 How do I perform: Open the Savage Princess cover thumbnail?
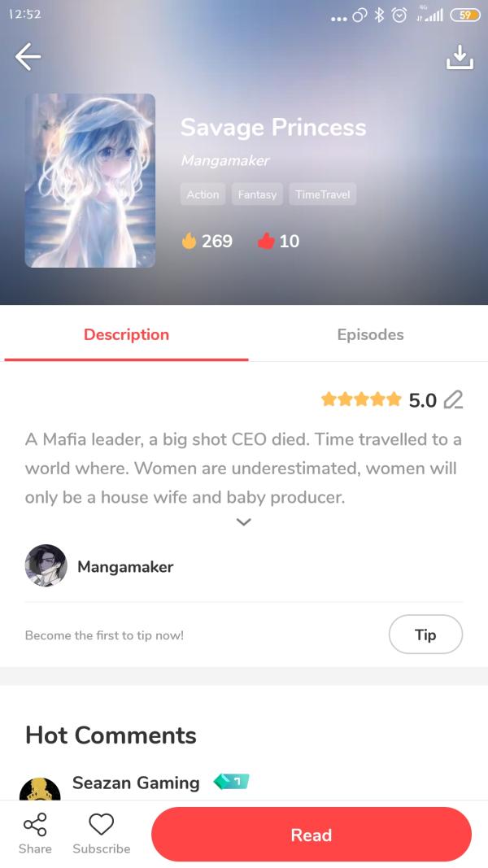click(x=90, y=181)
